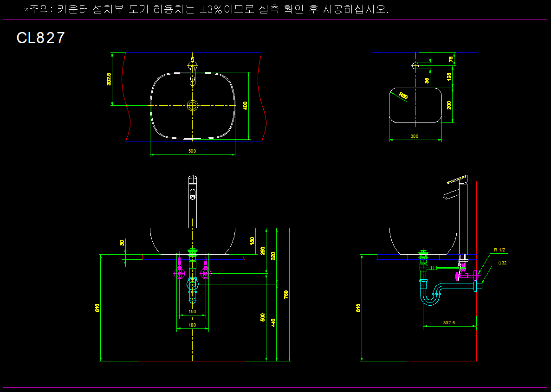Click the 780 overall height dimension

[x=286, y=294]
